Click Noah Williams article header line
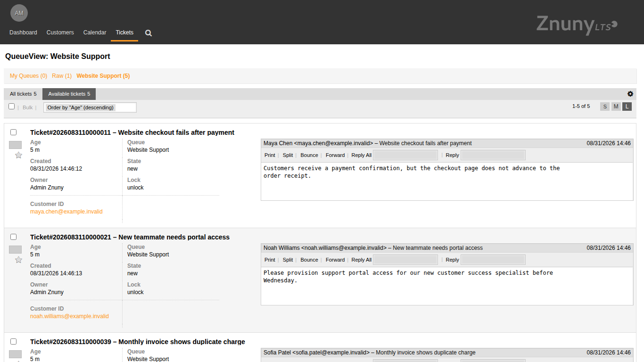644x362 pixels. click(447, 248)
